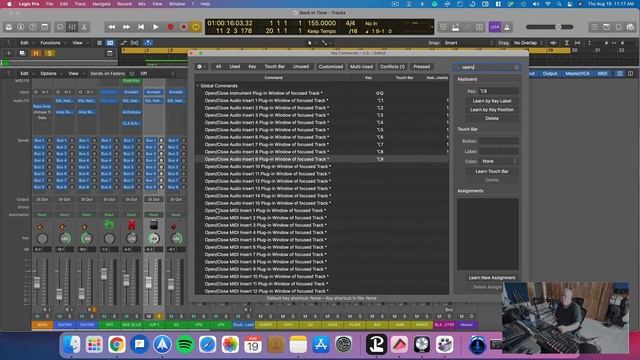This screenshot has height=360, width=640.
Task: Open the File menu in menu bar
Action: pyautogui.click(x=49, y=4)
